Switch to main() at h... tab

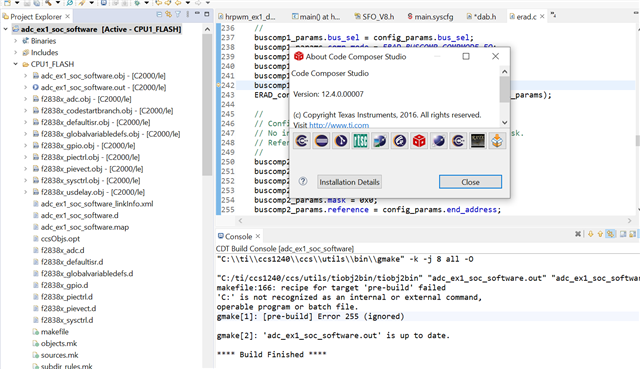pyautogui.click(x=316, y=17)
